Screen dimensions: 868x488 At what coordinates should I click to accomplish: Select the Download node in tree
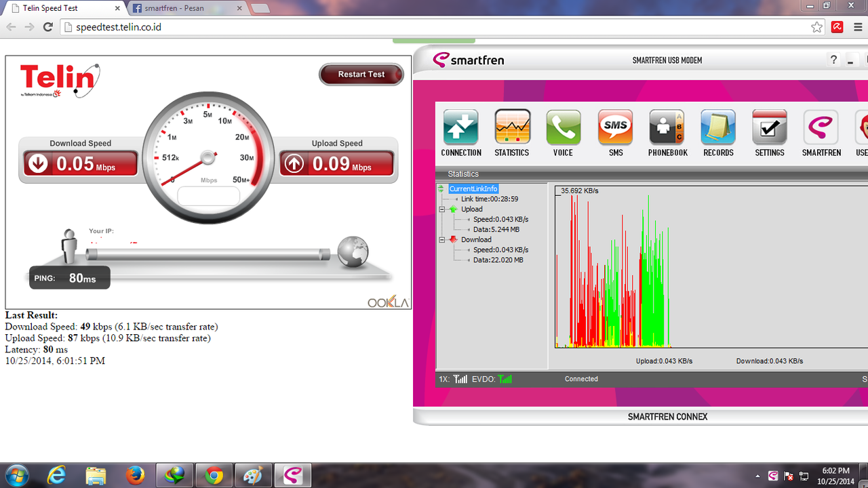pyautogui.click(x=476, y=240)
